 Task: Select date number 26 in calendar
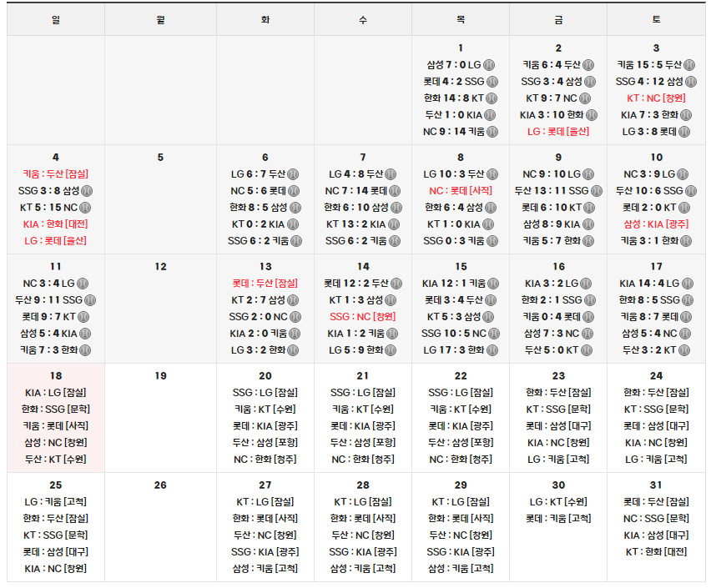(x=160, y=485)
